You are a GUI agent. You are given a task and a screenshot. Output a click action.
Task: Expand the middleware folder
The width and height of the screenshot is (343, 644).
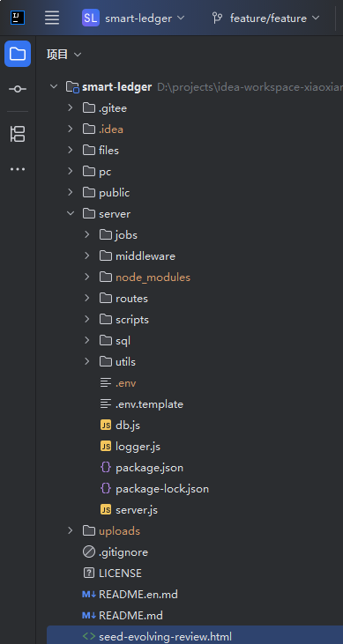click(86, 255)
